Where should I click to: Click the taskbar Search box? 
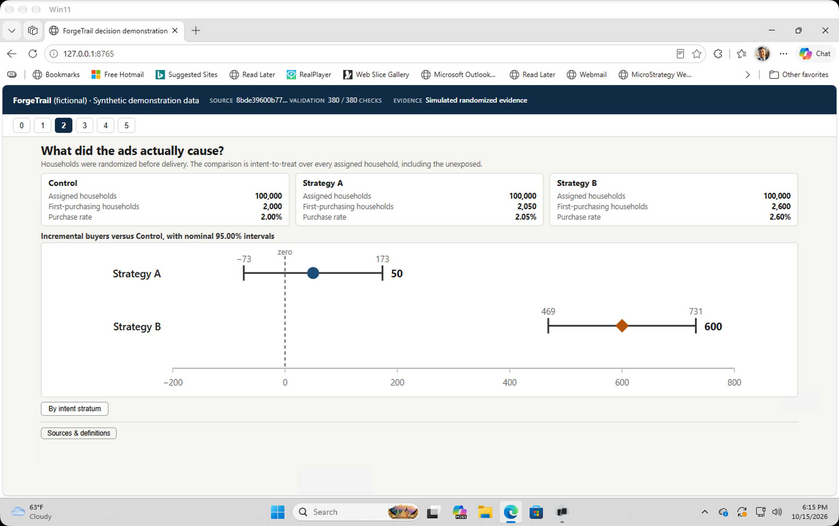pyautogui.click(x=356, y=512)
